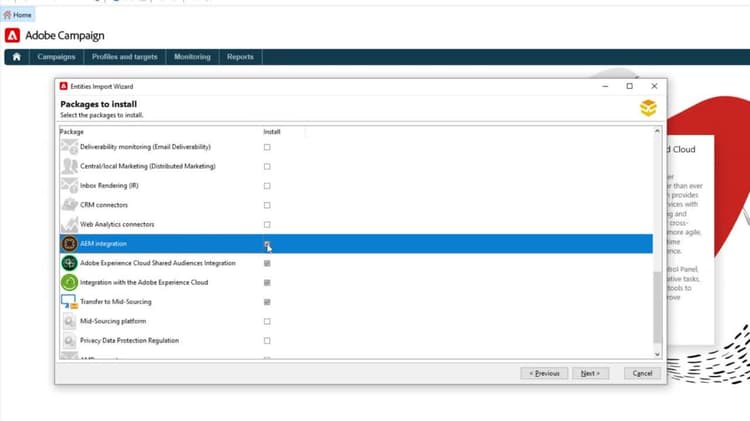Open the Monitoring menu
The height and width of the screenshot is (421, 750).
pyautogui.click(x=192, y=57)
